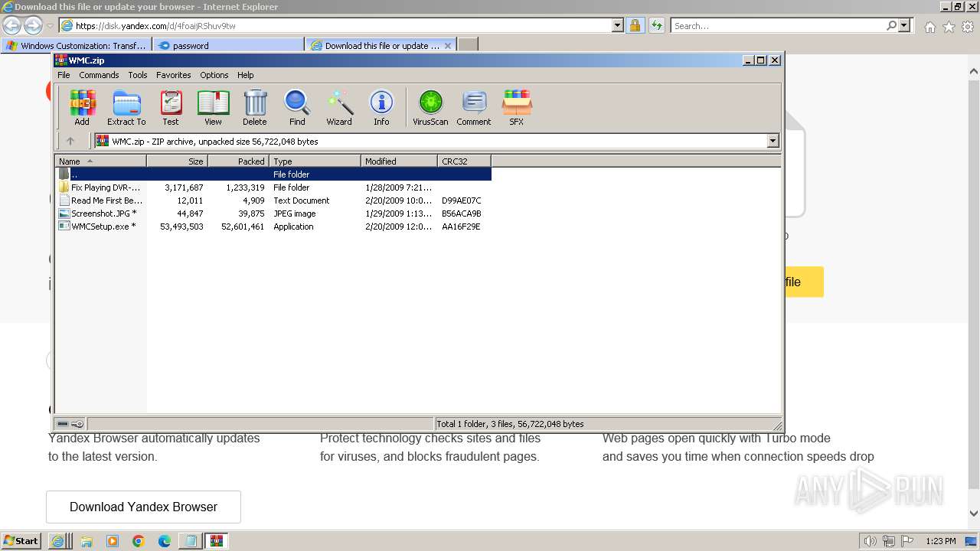Click the View file icon

coord(213,107)
